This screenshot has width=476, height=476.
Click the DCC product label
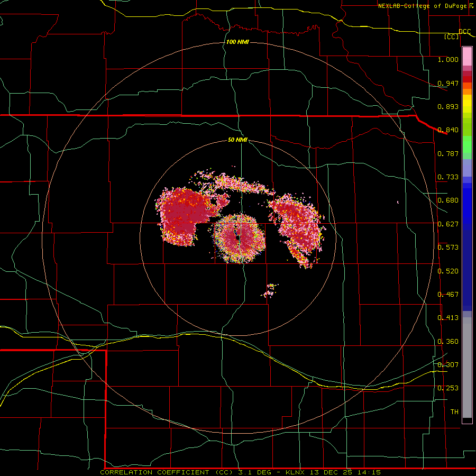(464, 31)
